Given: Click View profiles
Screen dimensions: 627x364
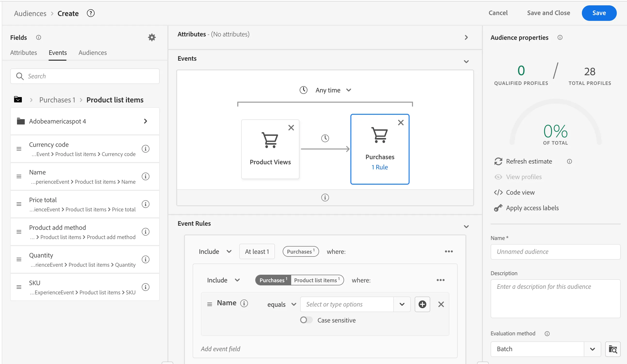Looking at the screenshot, I should (518, 177).
